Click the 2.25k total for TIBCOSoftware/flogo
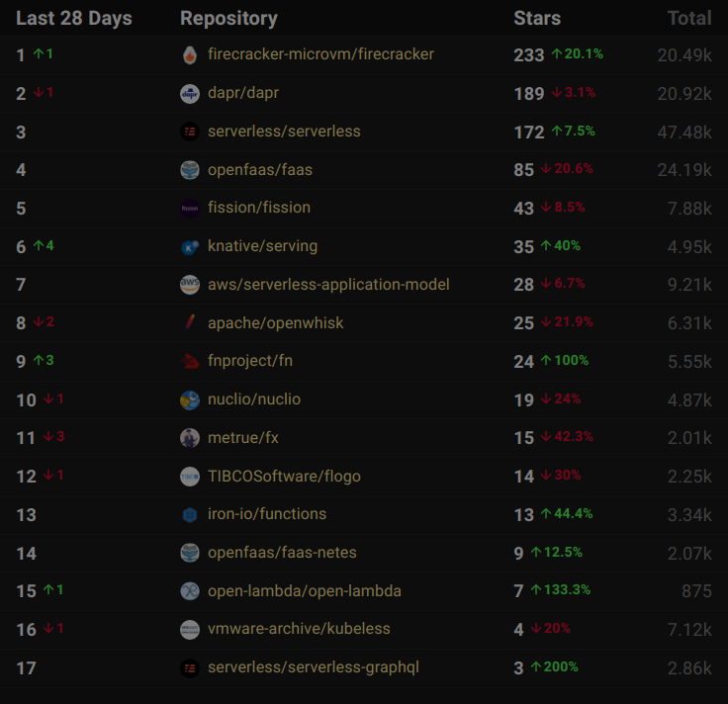 point(689,477)
